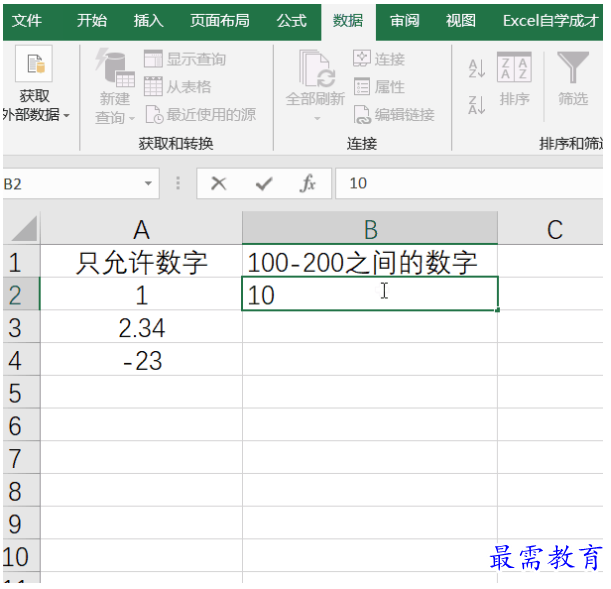Expand the 新建查询 dropdown arrow

[x=132, y=118]
